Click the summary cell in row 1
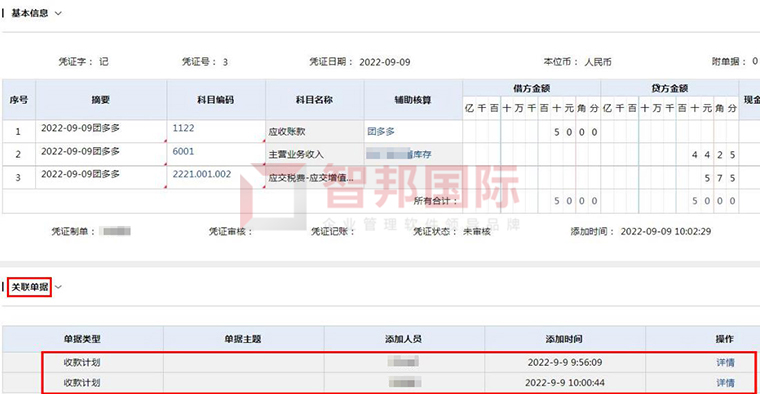The height and width of the screenshot is (394, 760). coord(101,131)
